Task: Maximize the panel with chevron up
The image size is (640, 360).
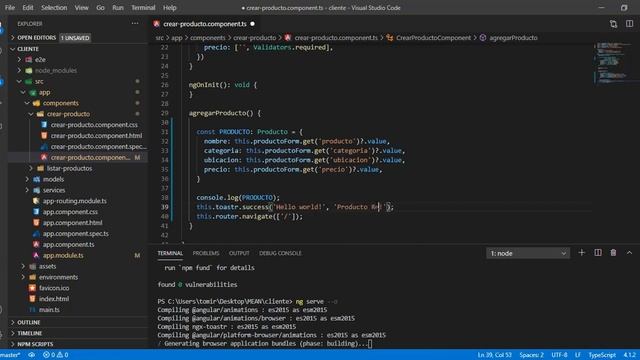Action: coord(629,253)
